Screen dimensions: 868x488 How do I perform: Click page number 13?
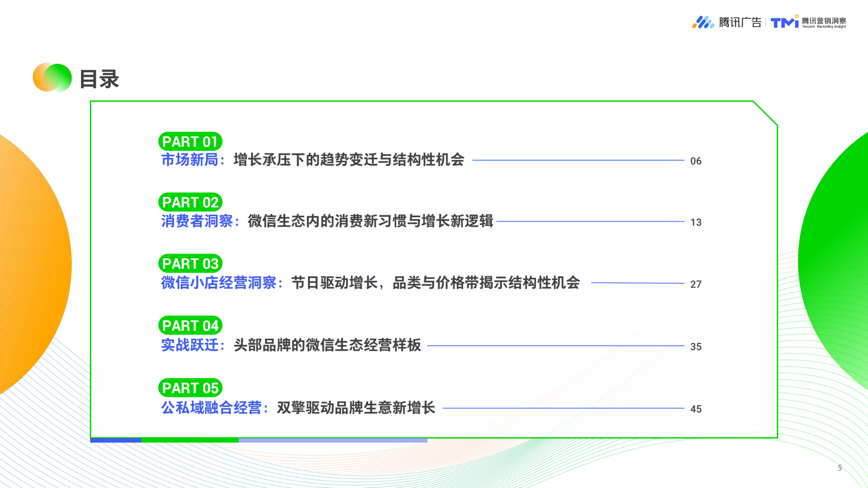tap(696, 222)
